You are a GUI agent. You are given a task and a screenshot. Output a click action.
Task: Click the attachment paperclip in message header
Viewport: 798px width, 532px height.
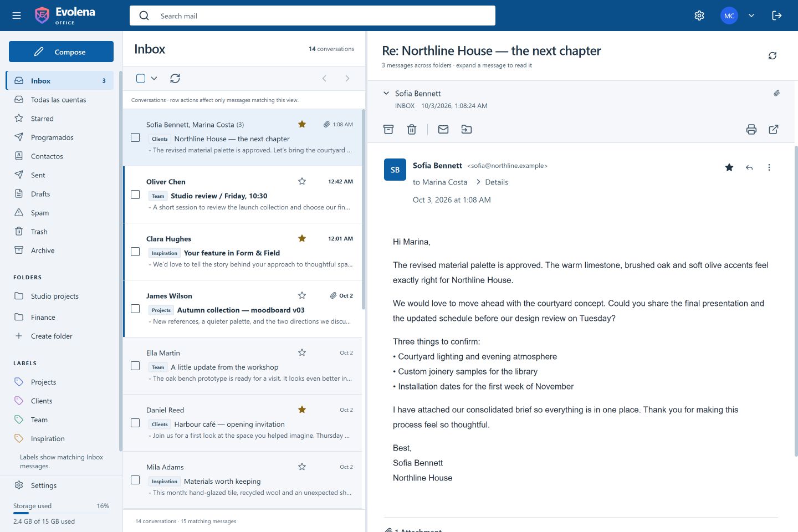pos(777,93)
